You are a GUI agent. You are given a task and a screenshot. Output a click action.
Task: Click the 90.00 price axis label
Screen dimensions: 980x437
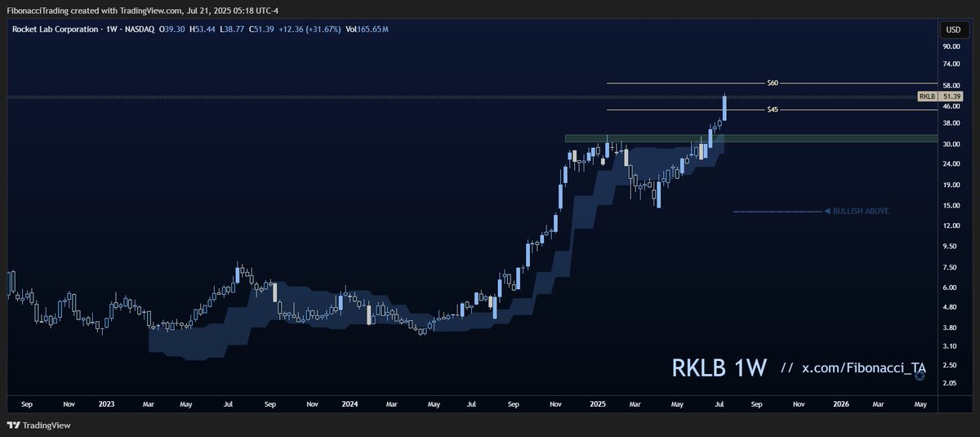[x=950, y=47]
